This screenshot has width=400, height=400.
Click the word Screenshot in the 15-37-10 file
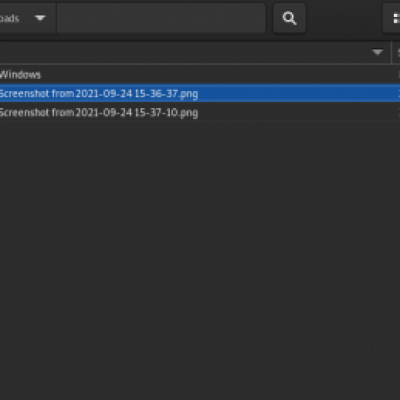(24, 113)
